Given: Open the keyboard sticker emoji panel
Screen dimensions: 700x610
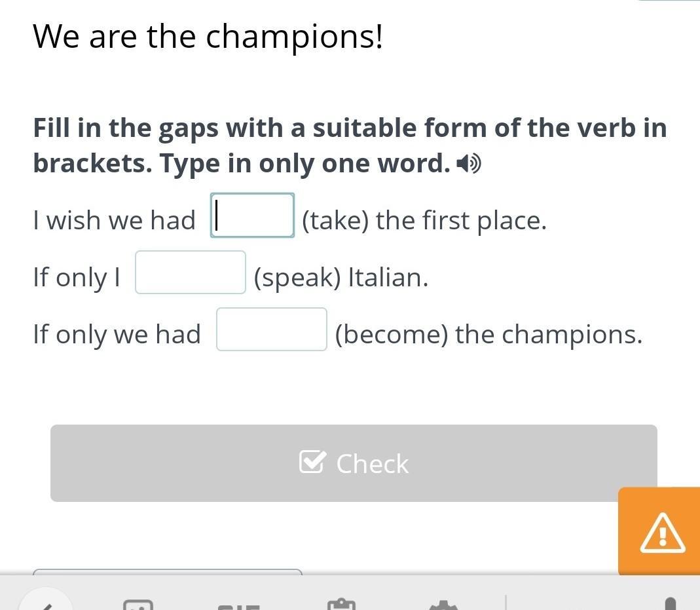Looking at the screenshot, I should coord(138,604).
